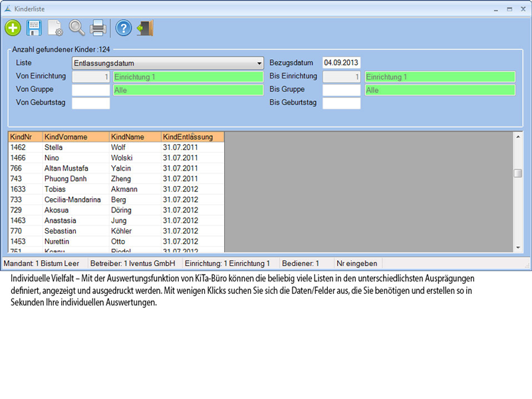Maximize the Kinderliste window
Screen dimensions: 532x399
(509, 9)
